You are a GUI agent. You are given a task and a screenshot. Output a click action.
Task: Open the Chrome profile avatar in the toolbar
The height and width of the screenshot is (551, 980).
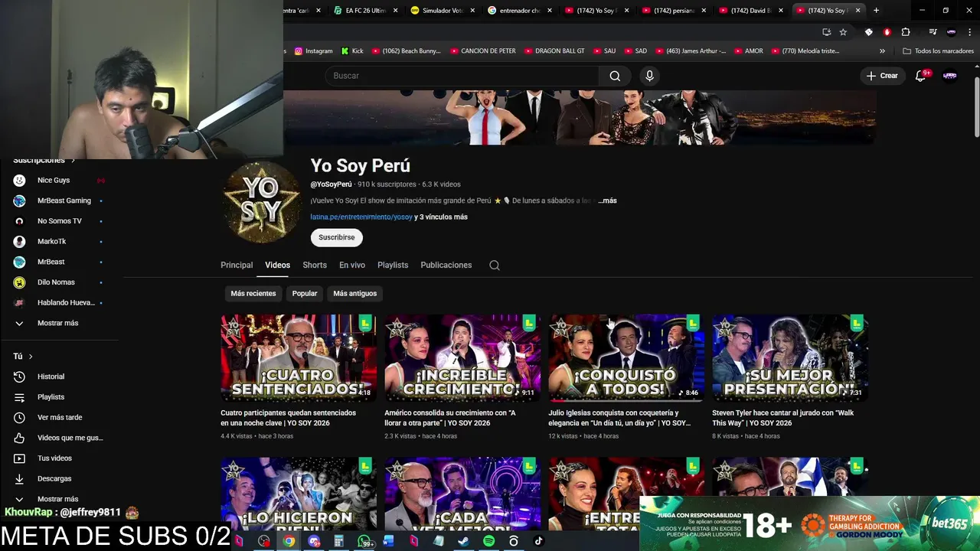[x=951, y=32]
